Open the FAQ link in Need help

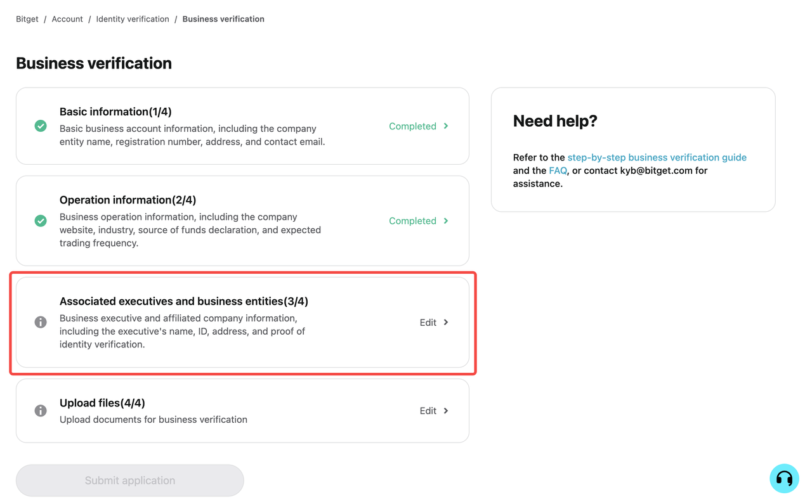click(x=558, y=171)
